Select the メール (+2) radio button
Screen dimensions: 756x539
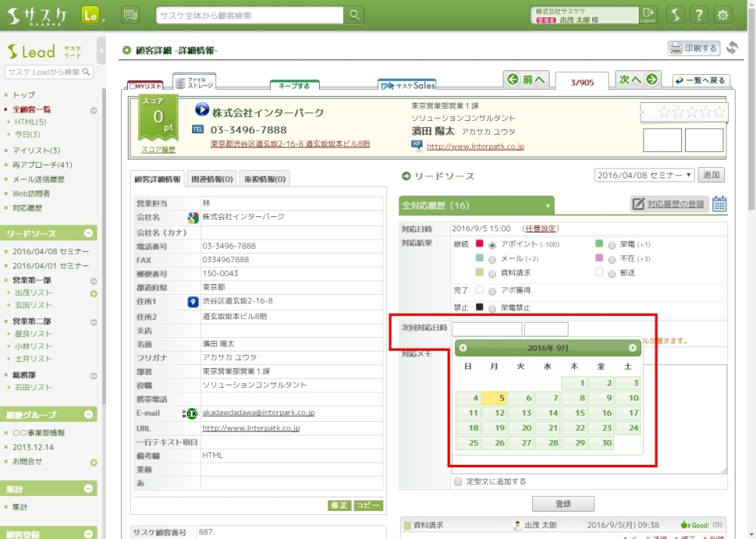[493, 259]
